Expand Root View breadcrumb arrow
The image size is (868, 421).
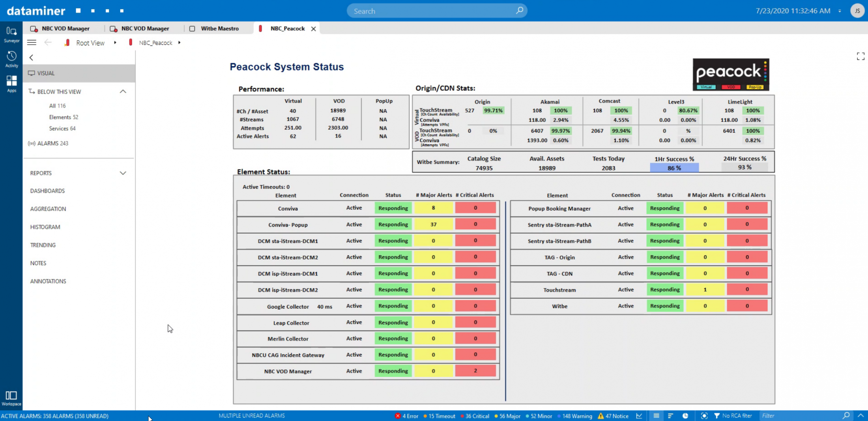click(x=115, y=43)
